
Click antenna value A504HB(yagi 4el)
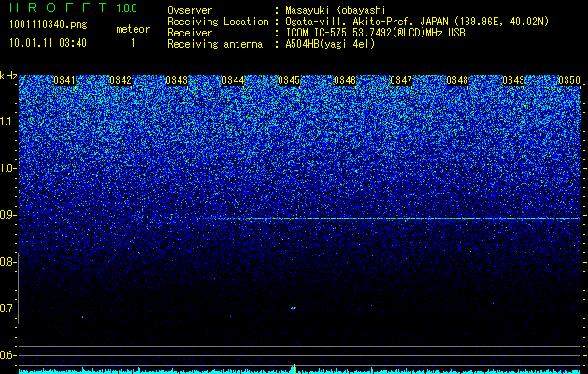click(330, 44)
